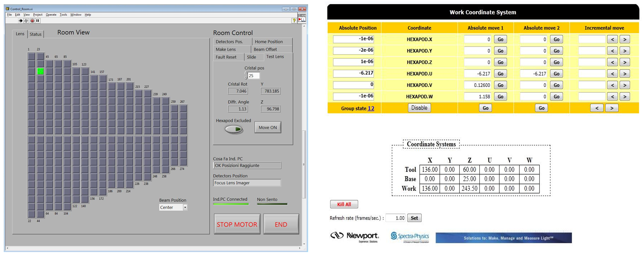The image size is (644, 256).
Task: Toggle the Hexapod Excluded switch
Action: 234,129
